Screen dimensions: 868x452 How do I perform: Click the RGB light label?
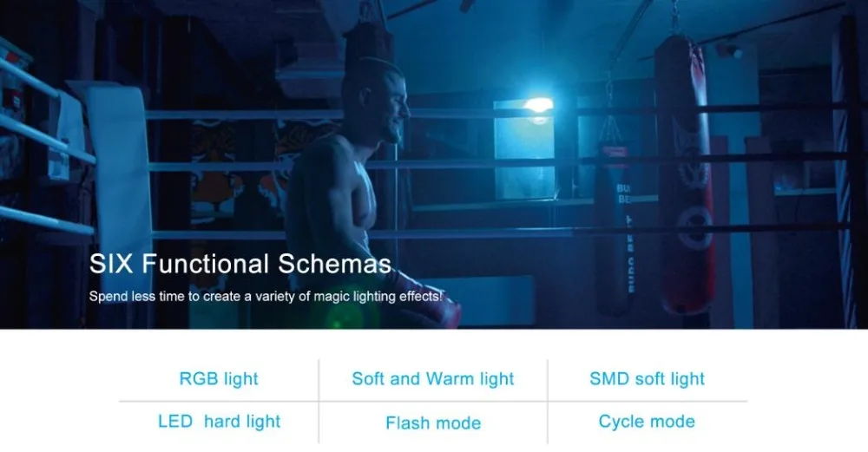click(x=219, y=379)
